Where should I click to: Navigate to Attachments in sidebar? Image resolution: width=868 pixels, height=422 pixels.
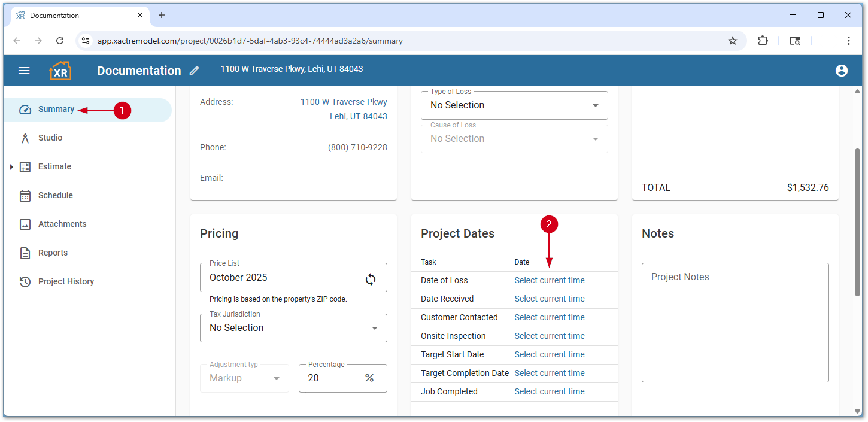point(62,224)
